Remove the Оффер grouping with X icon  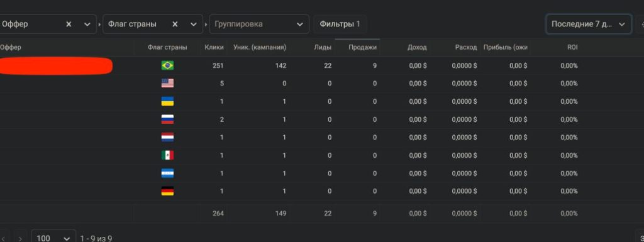(x=69, y=24)
